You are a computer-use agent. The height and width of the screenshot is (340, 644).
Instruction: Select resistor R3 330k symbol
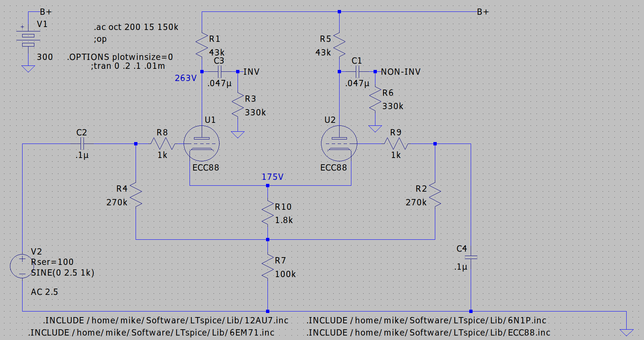(238, 105)
